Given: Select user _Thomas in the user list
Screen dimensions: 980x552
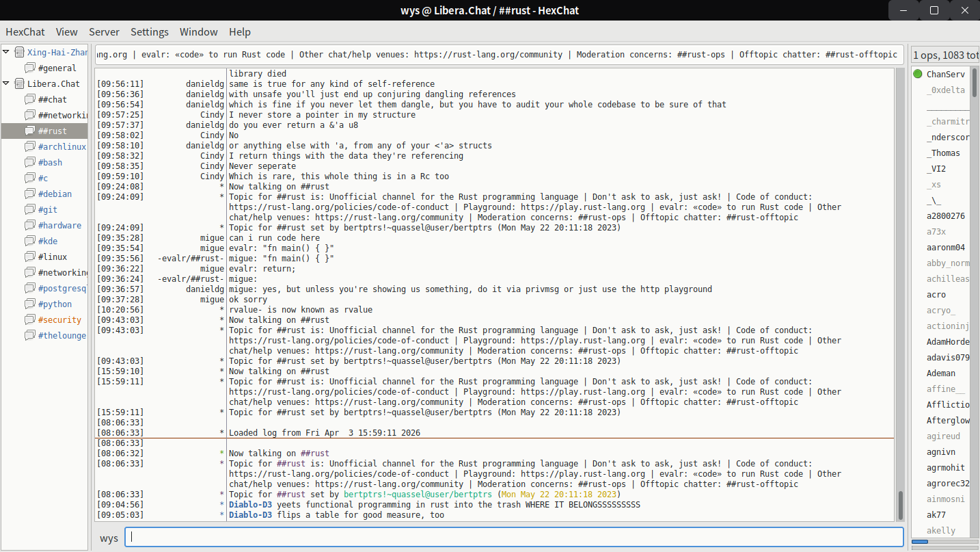Looking at the screenshot, I should tap(943, 153).
